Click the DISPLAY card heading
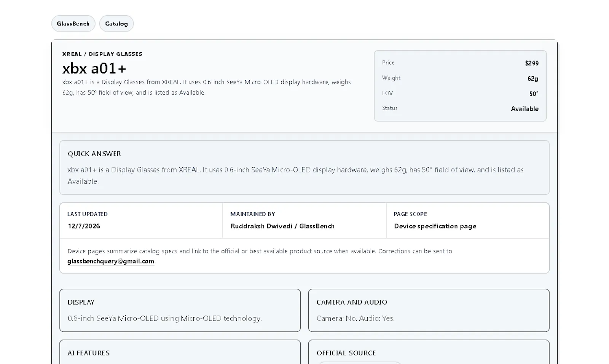The width and height of the screenshot is (609, 364). pyautogui.click(x=81, y=302)
